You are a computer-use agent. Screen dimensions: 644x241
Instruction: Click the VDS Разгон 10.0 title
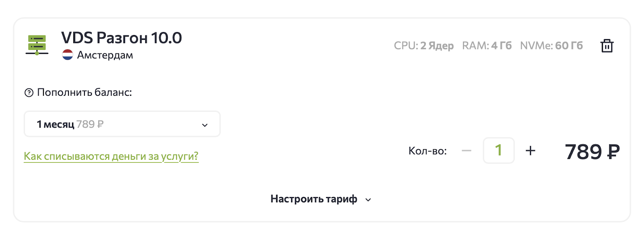(x=122, y=38)
